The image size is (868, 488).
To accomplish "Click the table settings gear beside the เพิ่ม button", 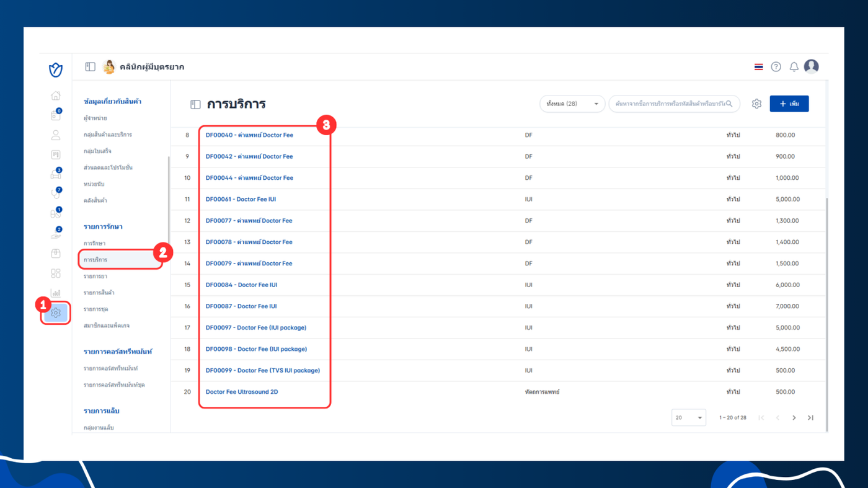I will 756,104.
